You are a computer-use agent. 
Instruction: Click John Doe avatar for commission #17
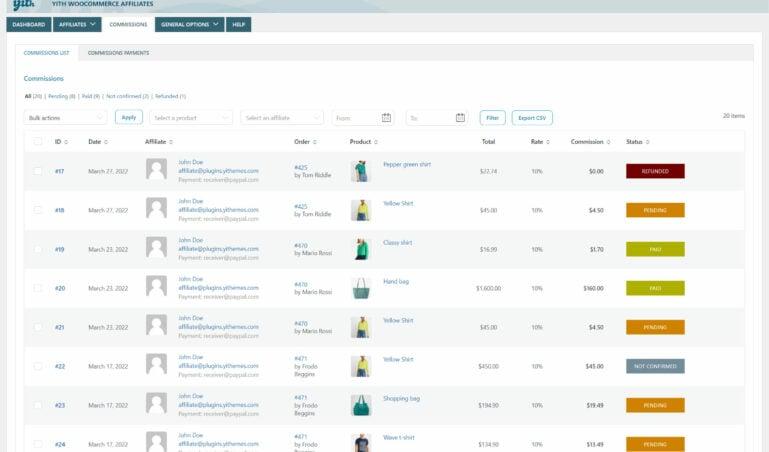(x=156, y=169)
